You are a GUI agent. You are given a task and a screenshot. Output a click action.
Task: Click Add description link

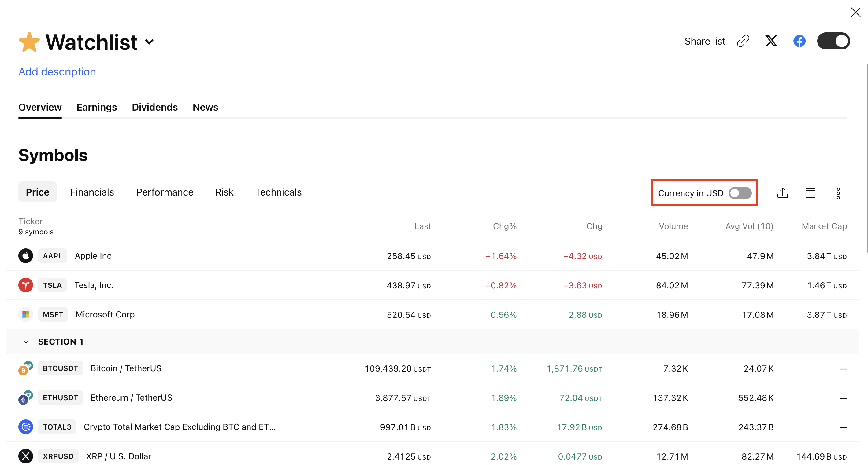click(x=57, y=72)
